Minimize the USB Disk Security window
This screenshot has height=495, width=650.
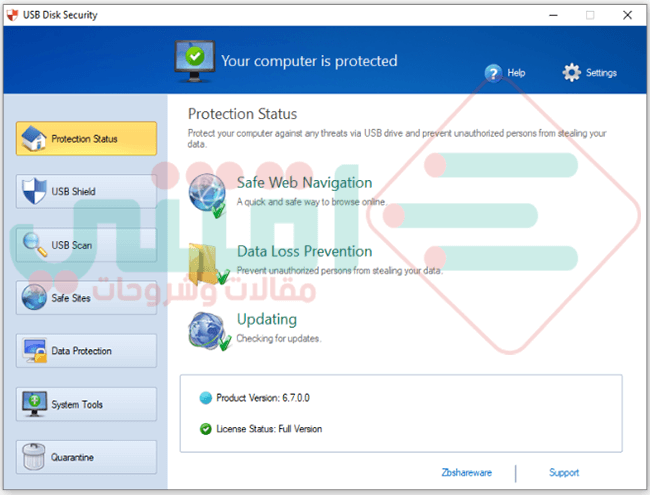point(553,15)
